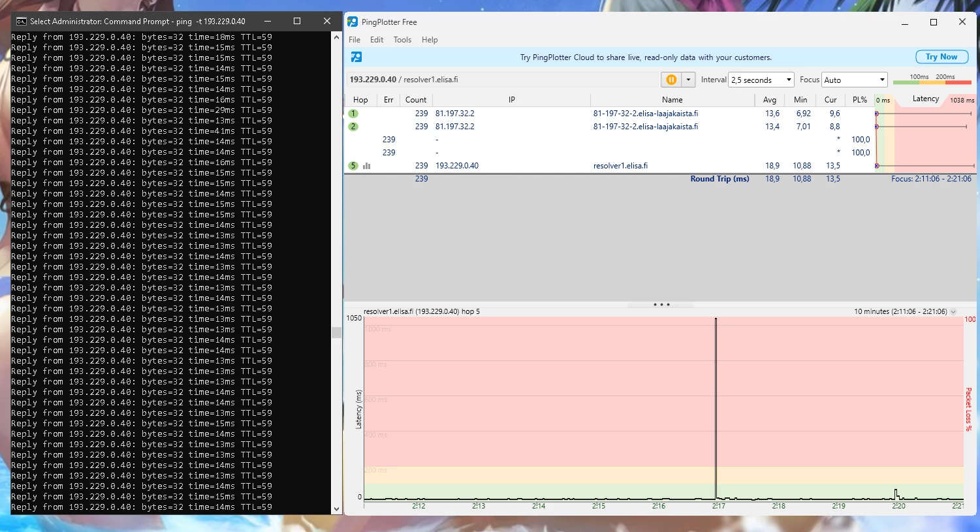Open the dropdown arrow beside the pause button
Viewport: 980px width, 532px height.
(688, 80)
